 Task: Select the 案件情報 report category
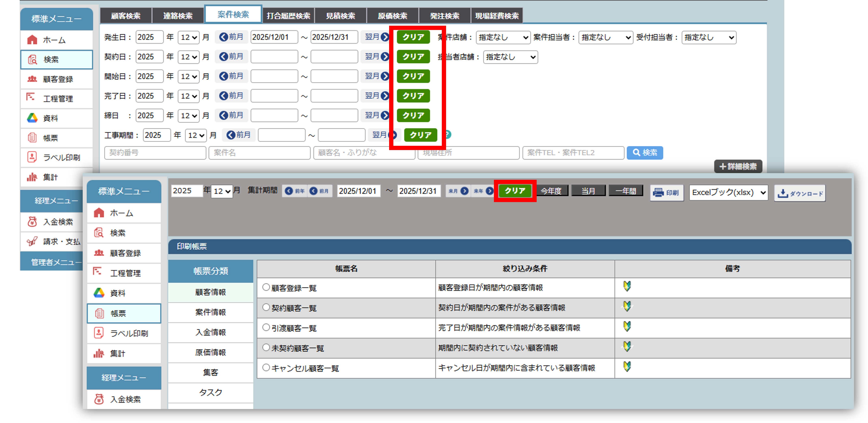coord(211,312)
